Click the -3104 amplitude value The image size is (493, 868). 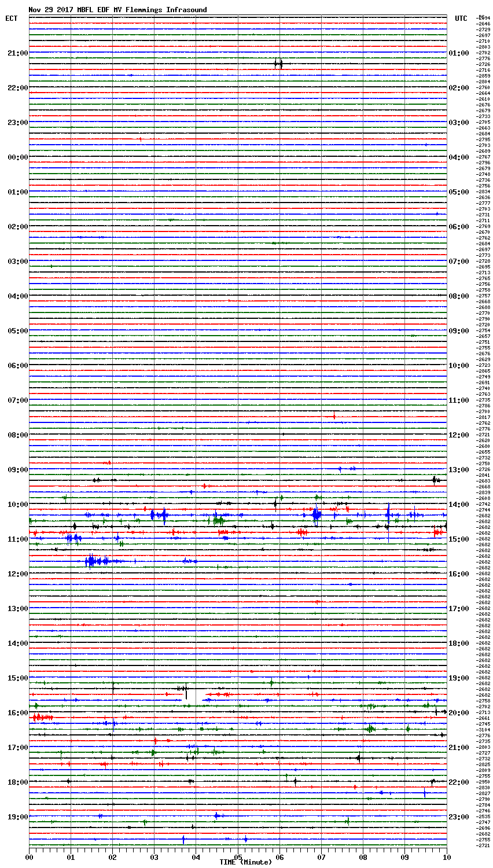(x=483, y=730)
